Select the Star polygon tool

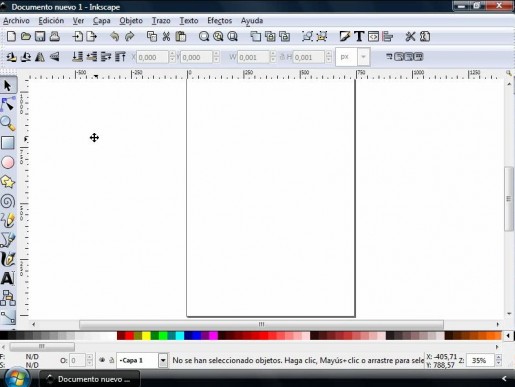click(8, 182)
